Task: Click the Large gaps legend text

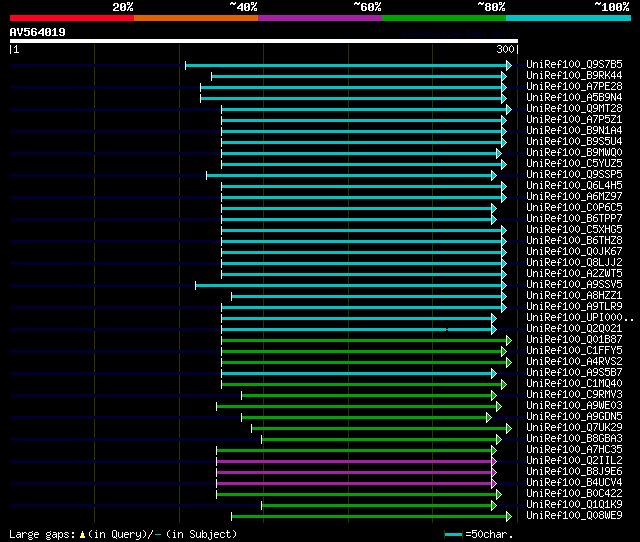Action: coord(42,534)
